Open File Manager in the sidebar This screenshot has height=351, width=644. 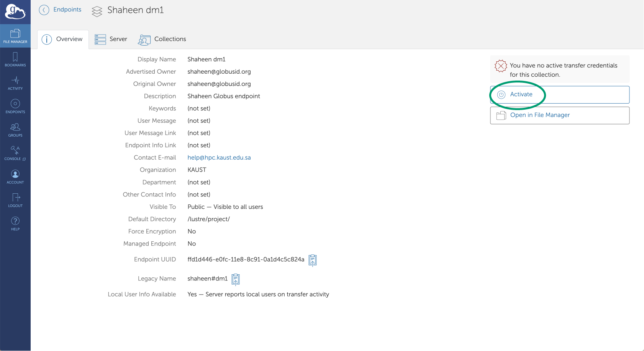[x=15, y=36]
